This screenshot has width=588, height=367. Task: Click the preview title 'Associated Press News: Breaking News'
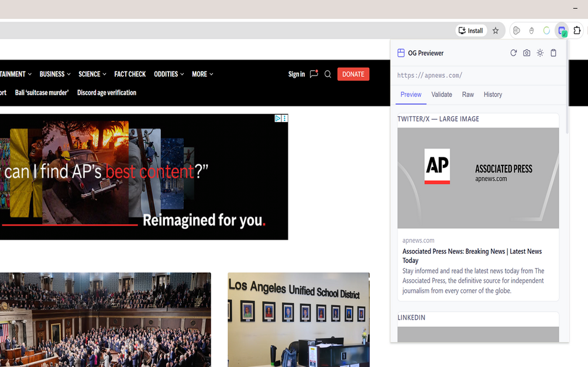(x=472, y=256)
